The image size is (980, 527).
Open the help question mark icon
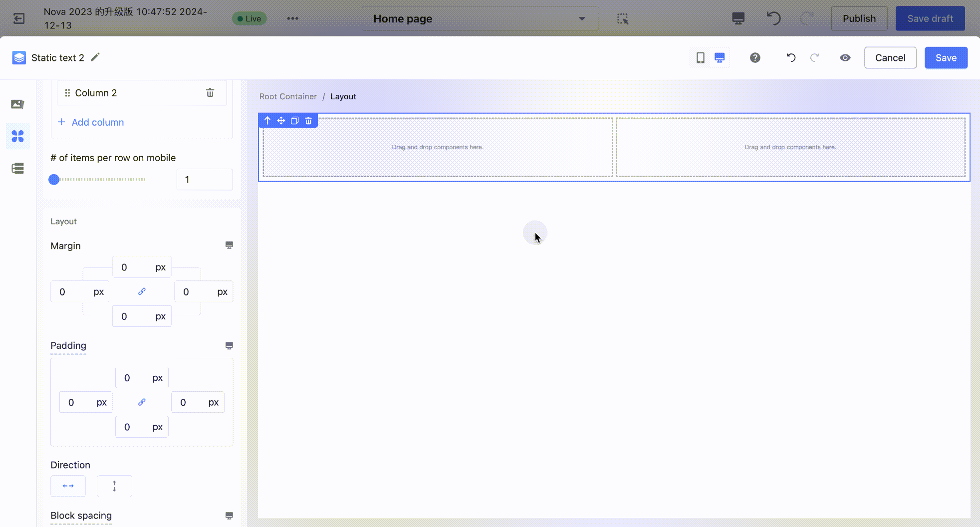(755, 58)
